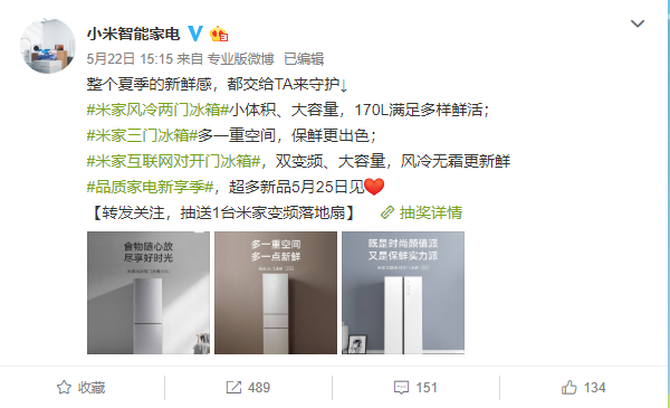Click the crown membership badge icon
Image resolution: width=670 pixels, height=408 pixels.
[219, 34]
